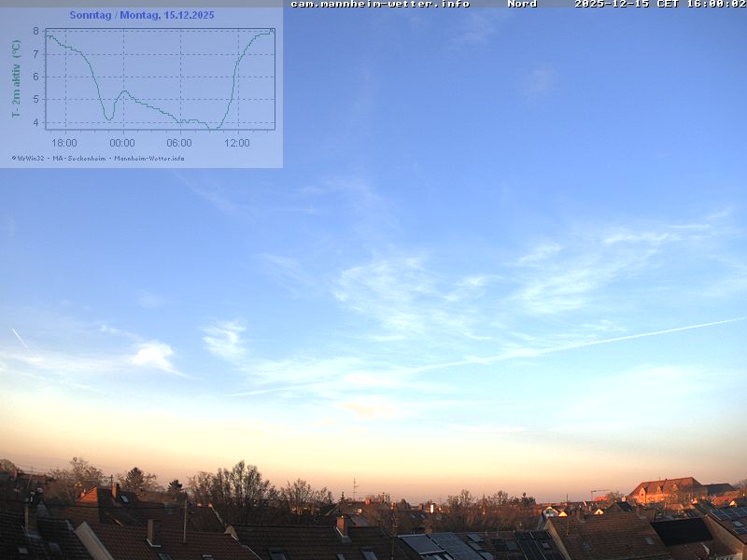Click the 'cam.mannheim-wetter.info' header text
The width and height of the screenshot is (747, 560).
380,4
